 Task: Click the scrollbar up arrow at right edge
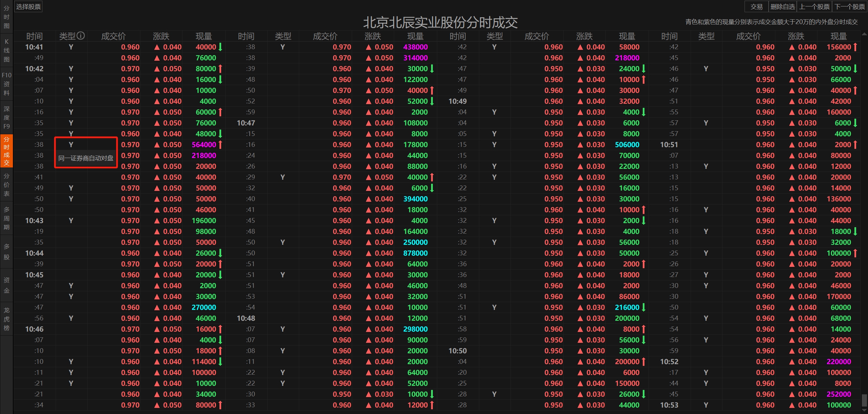pos(864,34)
